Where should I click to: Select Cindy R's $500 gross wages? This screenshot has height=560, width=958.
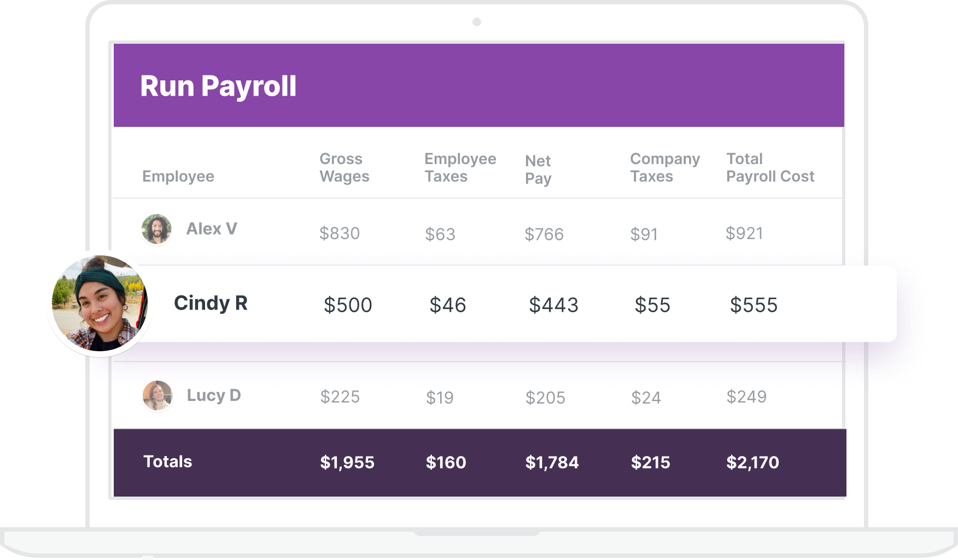click(348, 305)
